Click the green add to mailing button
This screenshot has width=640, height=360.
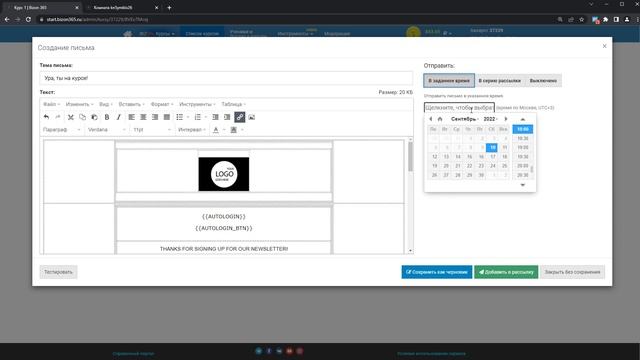point(506,272)
